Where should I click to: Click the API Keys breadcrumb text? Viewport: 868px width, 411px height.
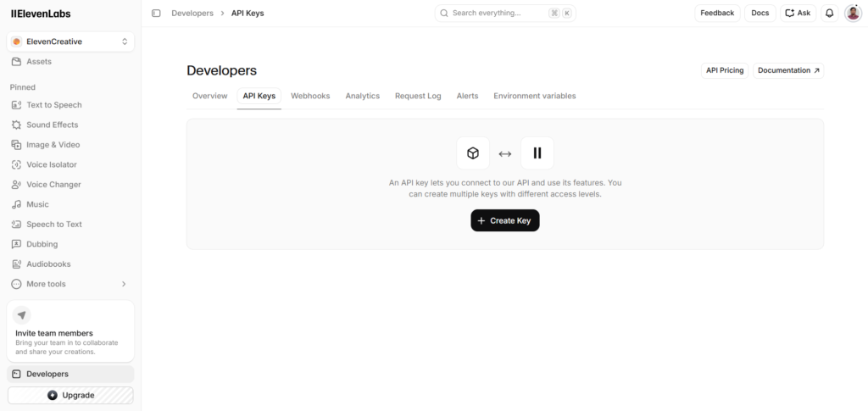coord(248,14)
